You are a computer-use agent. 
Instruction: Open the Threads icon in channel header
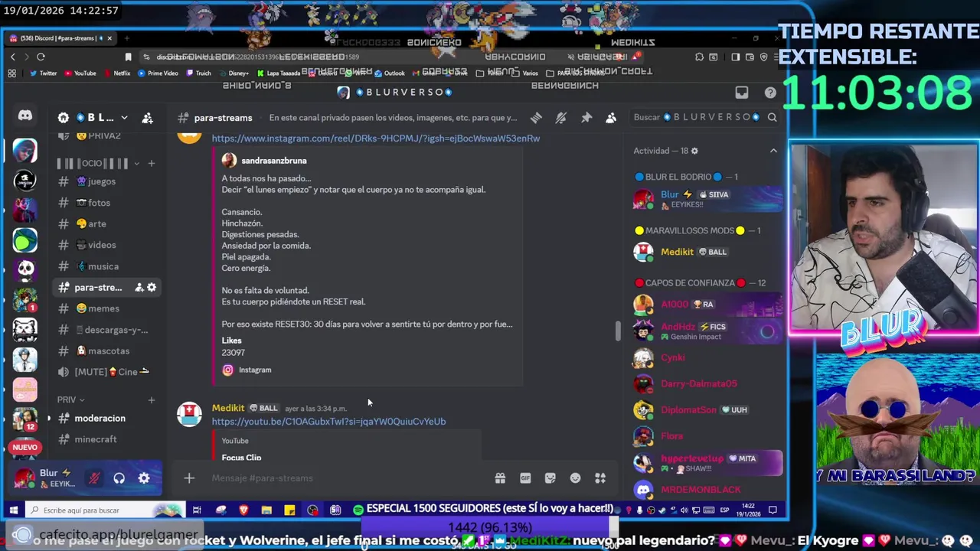point(536,118)
